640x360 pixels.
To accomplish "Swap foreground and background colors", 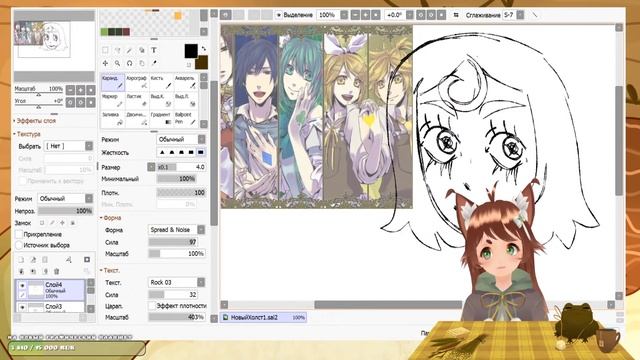I will 203,49.
